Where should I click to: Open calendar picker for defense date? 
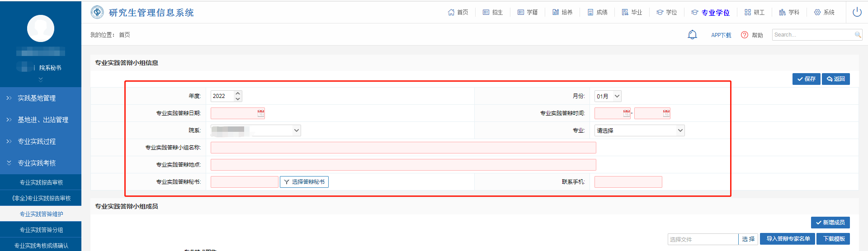point(261,113)
